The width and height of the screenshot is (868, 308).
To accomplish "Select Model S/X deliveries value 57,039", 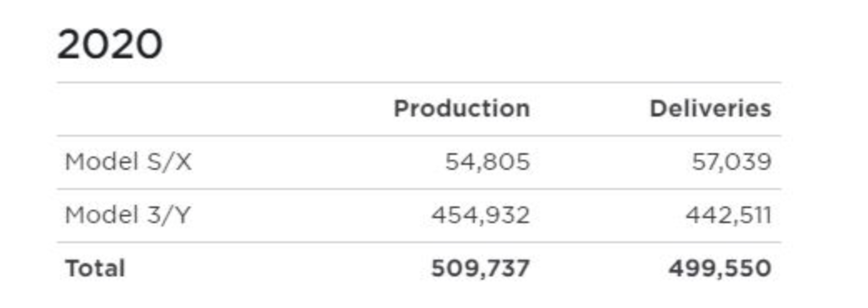I will pyautogui.click(x=731, y=162).
